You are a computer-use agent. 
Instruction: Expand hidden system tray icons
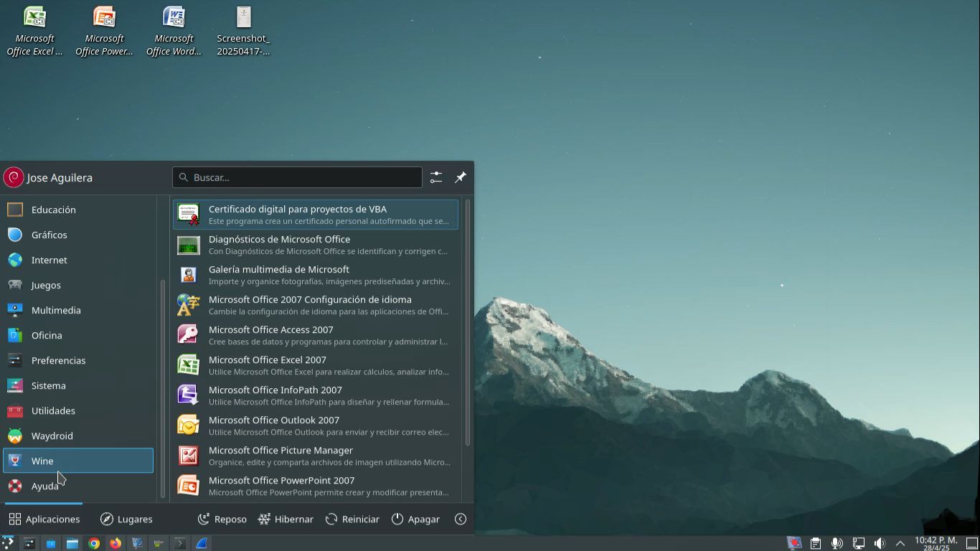point(900,543)
